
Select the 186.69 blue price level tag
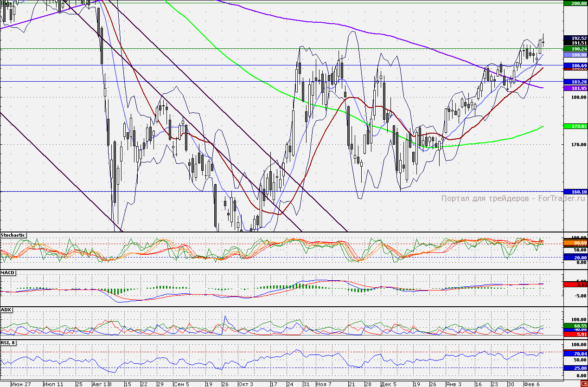coord(575,66)
